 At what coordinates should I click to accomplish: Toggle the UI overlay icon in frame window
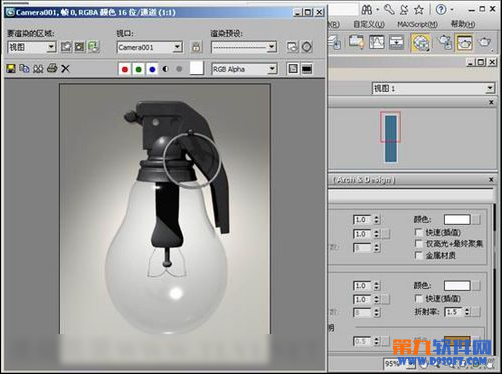click(293, 69)
